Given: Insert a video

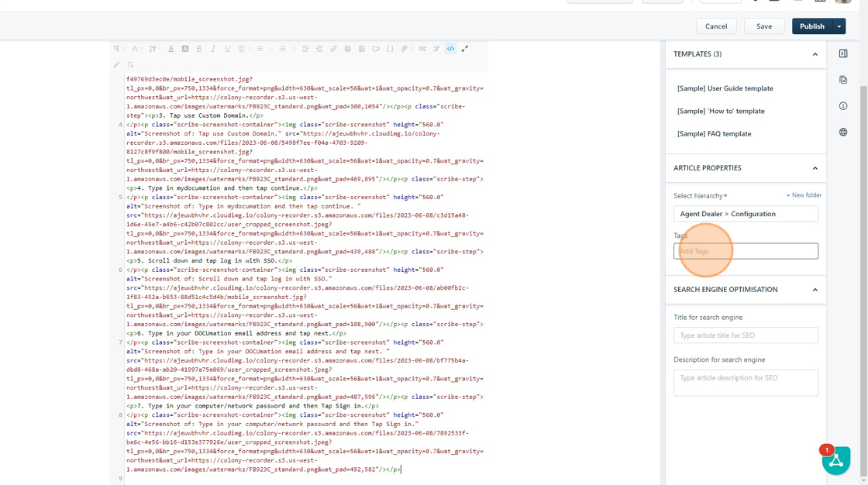Looking at the screenshot, I should click(x=376, y=49).
